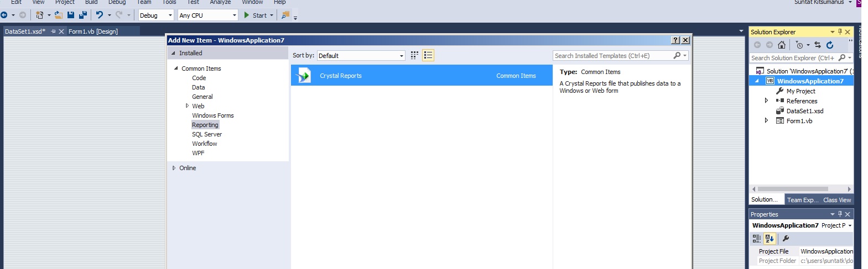Select the Workflow category
The image size is (868, 269).
(205, 144)
